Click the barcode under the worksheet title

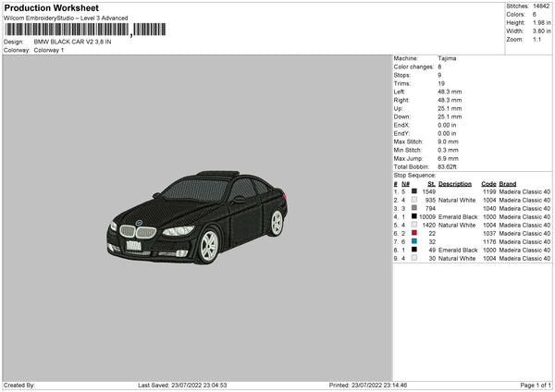click(85, 30)
